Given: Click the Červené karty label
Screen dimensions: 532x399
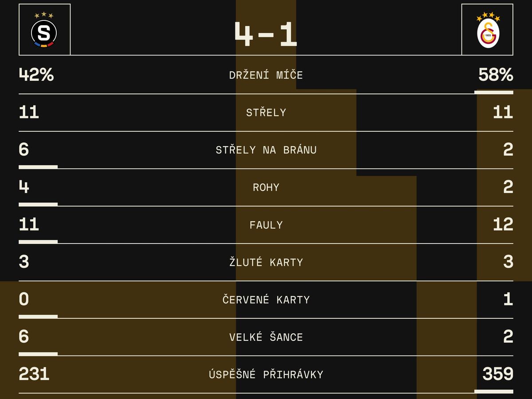Looking at the screenshot, I should click(266, 300).
